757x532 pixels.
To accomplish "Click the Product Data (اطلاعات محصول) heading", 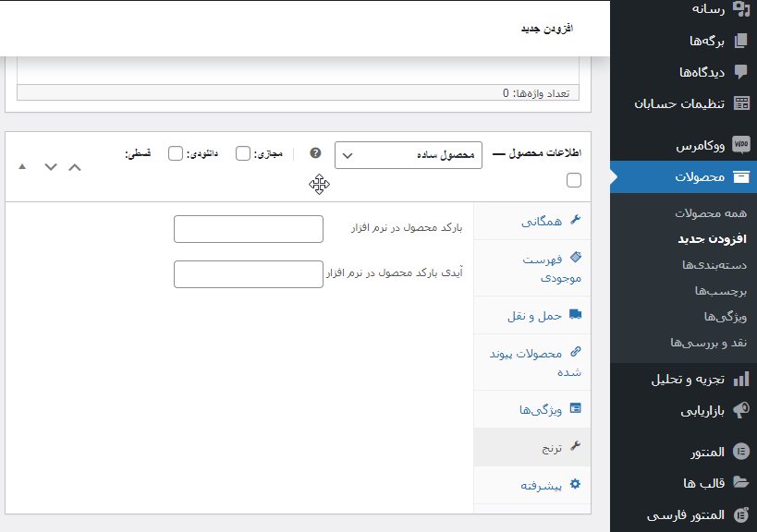I will pyautogui.click(x=545, y=153).
